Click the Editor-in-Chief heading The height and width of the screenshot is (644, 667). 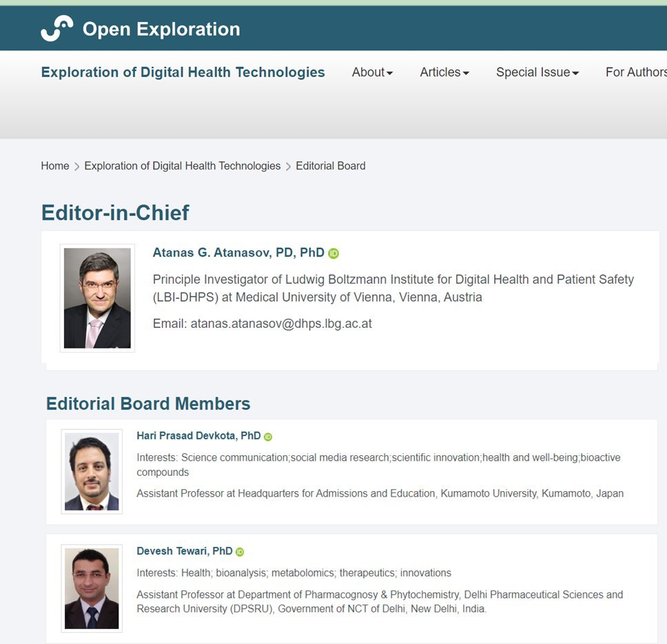(x=115, y=213)
